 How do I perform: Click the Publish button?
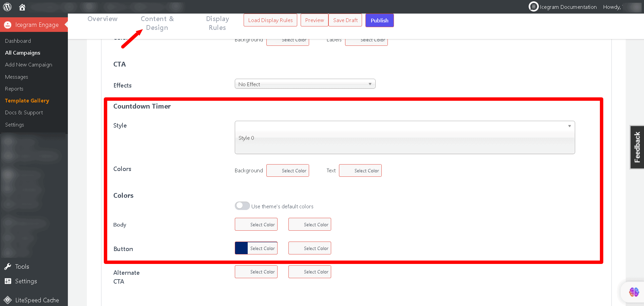pos(379,20)
